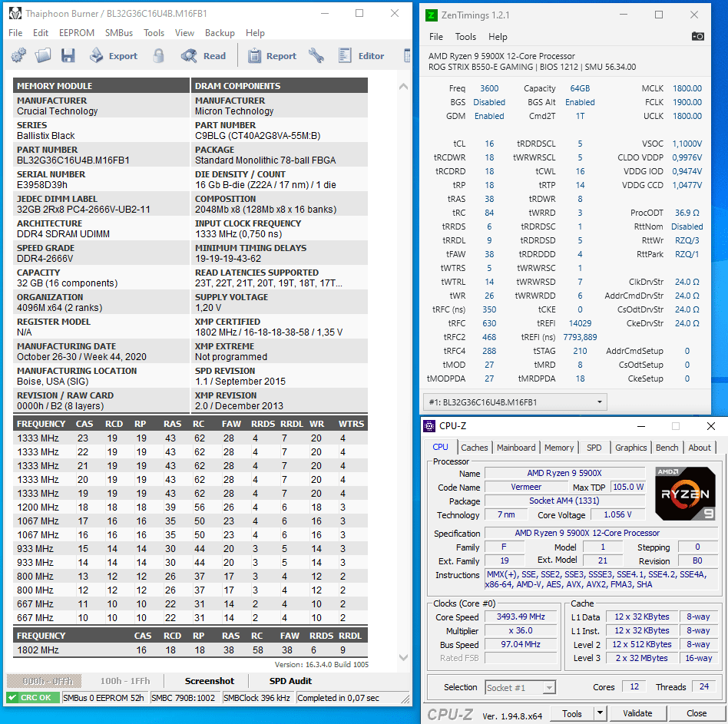Switch to the About tab in CPU-Z

700,448
